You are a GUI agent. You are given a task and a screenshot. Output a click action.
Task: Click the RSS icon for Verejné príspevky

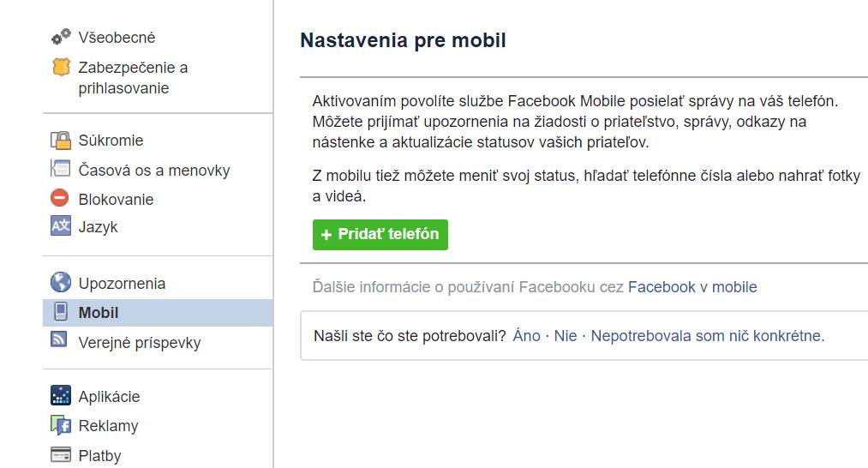[x=59, y=339]
